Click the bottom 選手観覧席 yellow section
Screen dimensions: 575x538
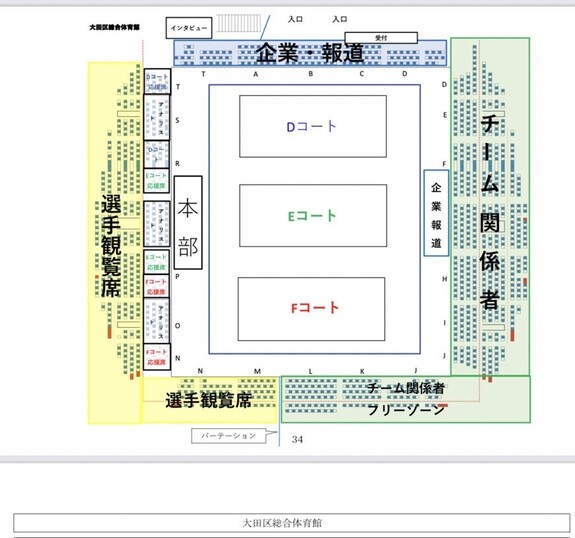coord(210,400)
